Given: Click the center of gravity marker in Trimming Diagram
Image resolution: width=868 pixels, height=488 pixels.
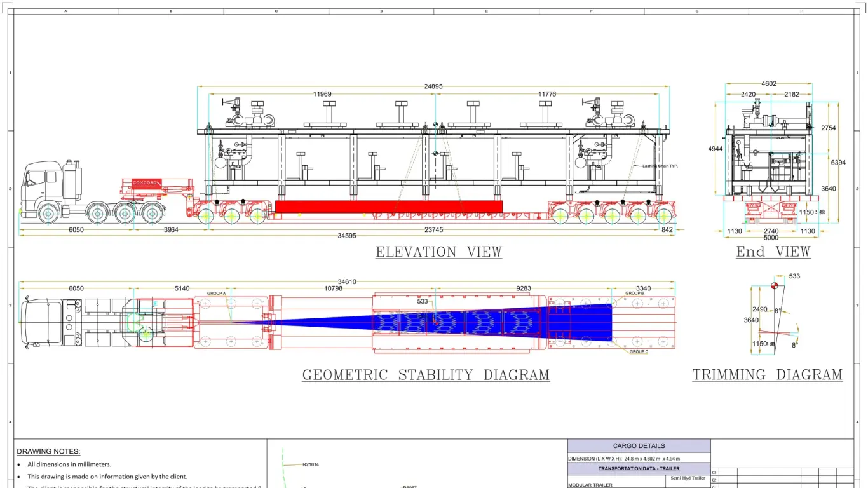Looking at the screenshot, I should pos(774,285).
